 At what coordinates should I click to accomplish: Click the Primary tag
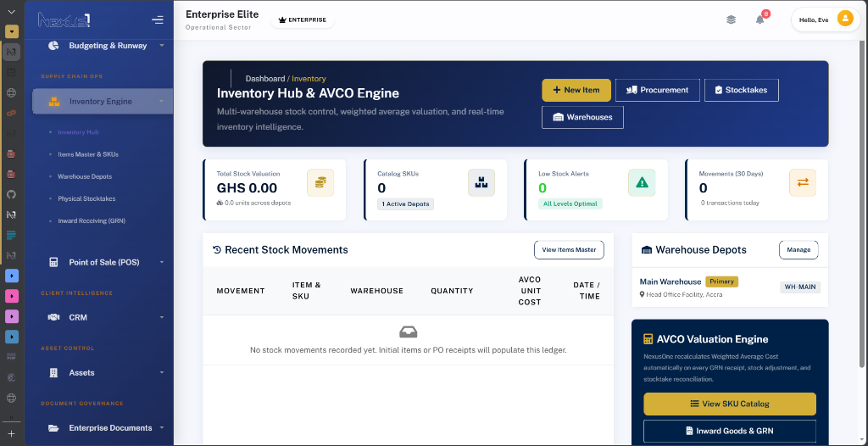722,282
